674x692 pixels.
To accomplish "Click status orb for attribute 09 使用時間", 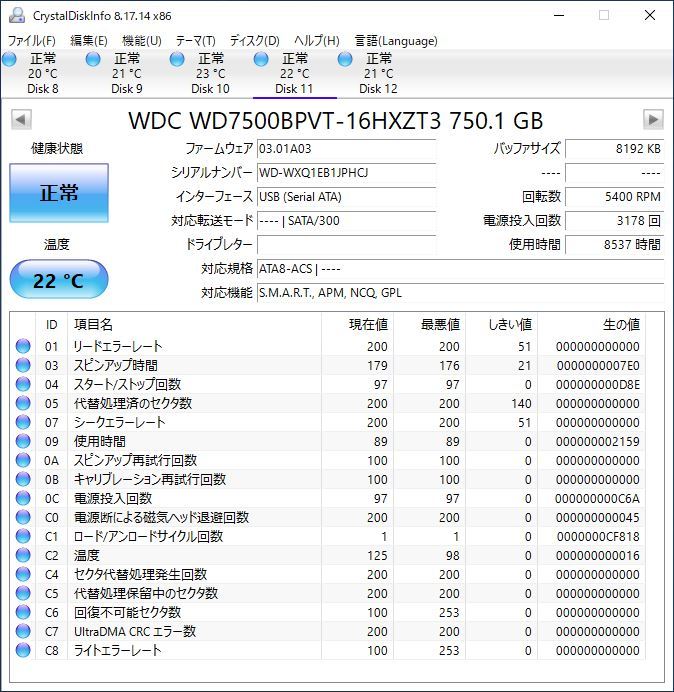I will pyautogui.click(x=23, y=441).
